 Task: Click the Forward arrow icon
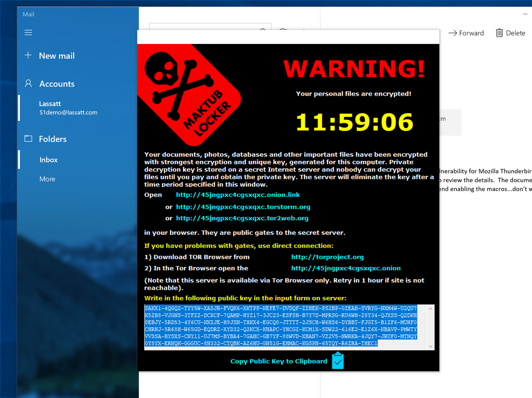[453, 33]
